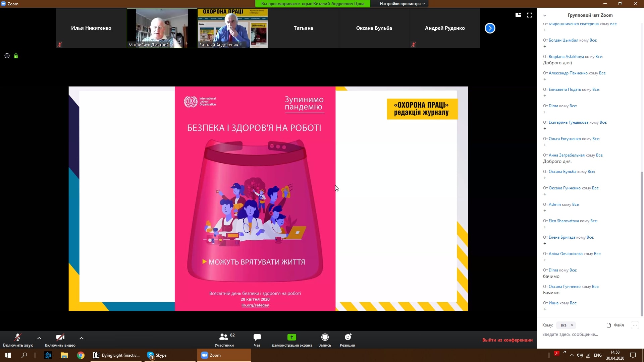This screenshot has height=362, width=644.
Task: Turn on camera (Включить видео)
Action: tap(60, 337)
